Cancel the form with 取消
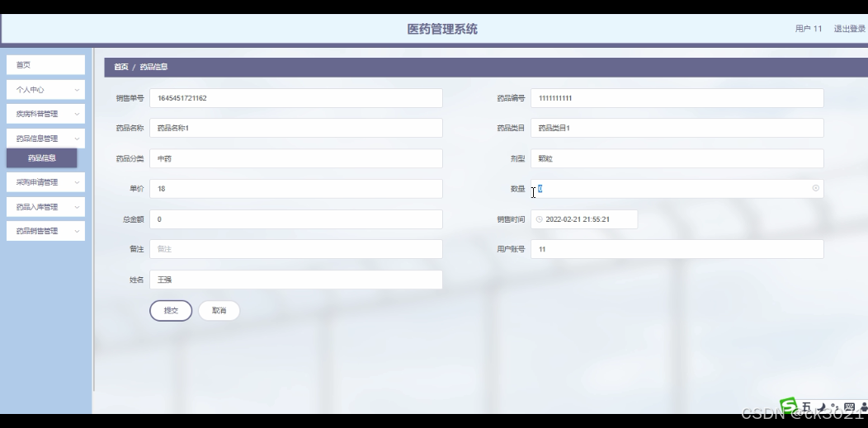Viewport: 868px width, 428px height. [x=219, y=311]
